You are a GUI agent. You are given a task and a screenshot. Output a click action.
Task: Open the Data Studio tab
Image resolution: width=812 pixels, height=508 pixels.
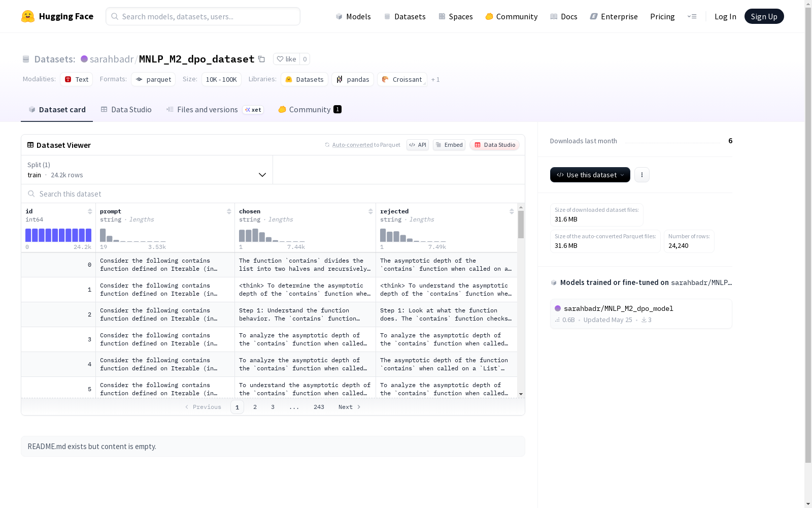click(126, 109)
